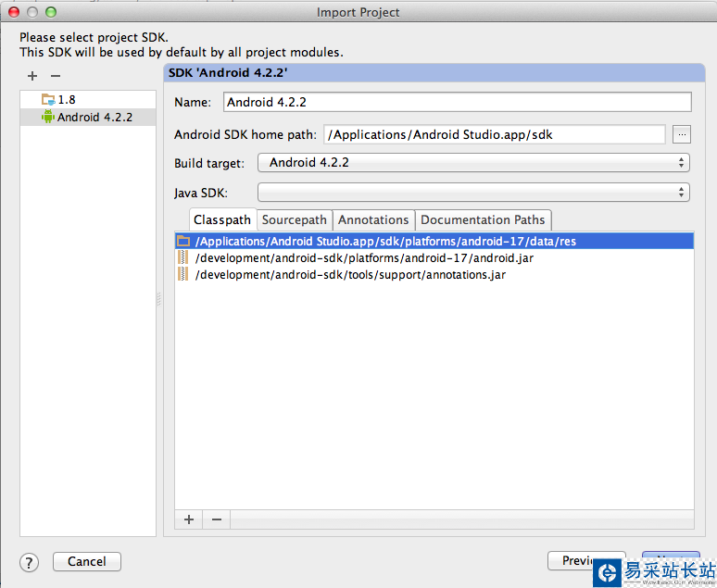The height and width of the screenshot is (588, 717).
Task: Open the Java SDK dropdown
Action: coord(473,193)
